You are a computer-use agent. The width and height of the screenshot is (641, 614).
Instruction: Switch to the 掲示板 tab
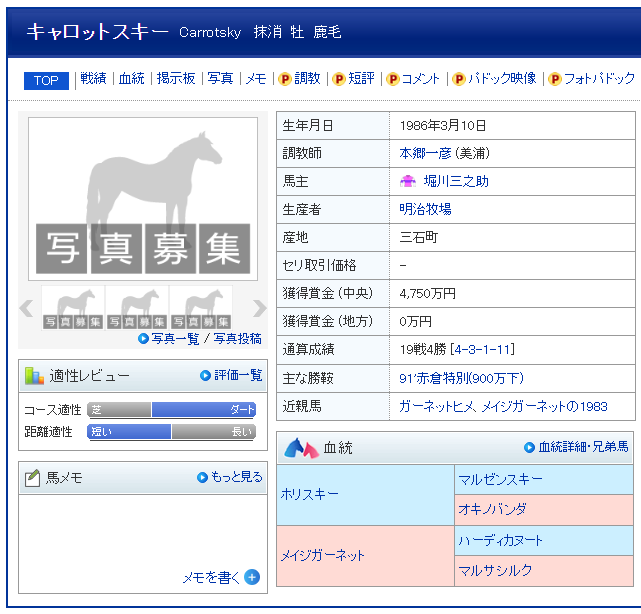coord(176,79)
